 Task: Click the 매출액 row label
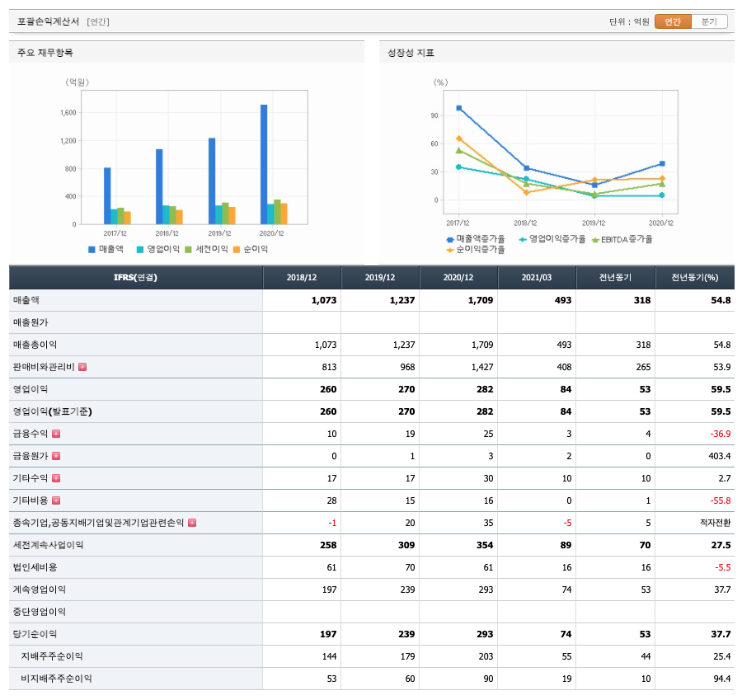pyautogui.click(x=26, y=300)
